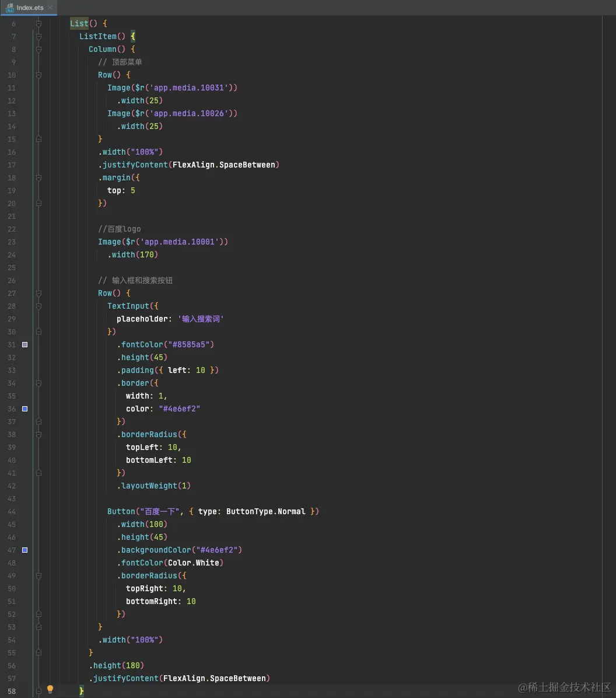The image size is (616, 698).
Task: Collapse the .borderRadius block on line 38
Action: coord(38,434)
